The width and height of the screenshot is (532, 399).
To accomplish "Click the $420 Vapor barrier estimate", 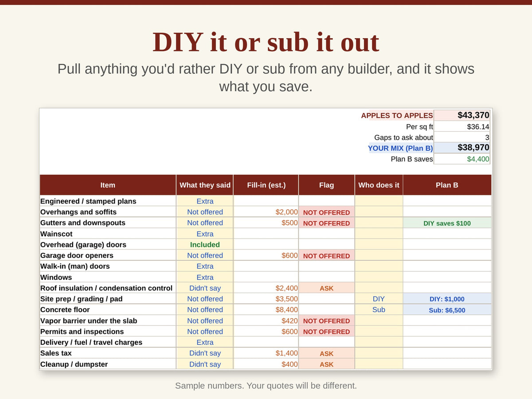I will [x=266, y=321].
